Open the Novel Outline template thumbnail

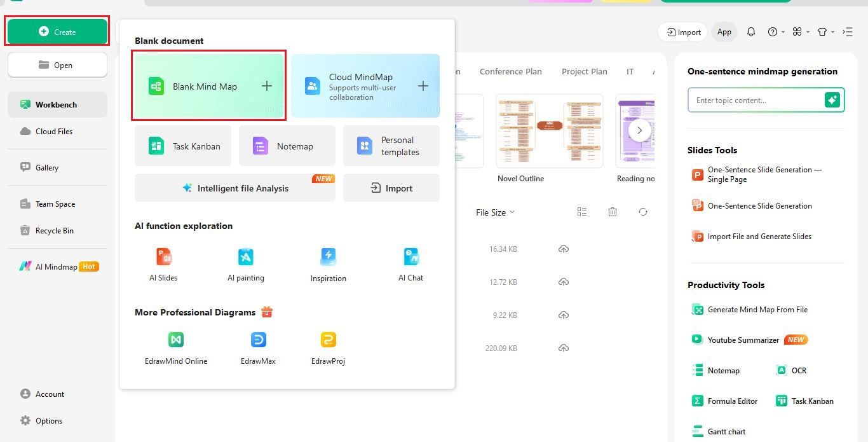pyautogui.click(x=550, y=131)
